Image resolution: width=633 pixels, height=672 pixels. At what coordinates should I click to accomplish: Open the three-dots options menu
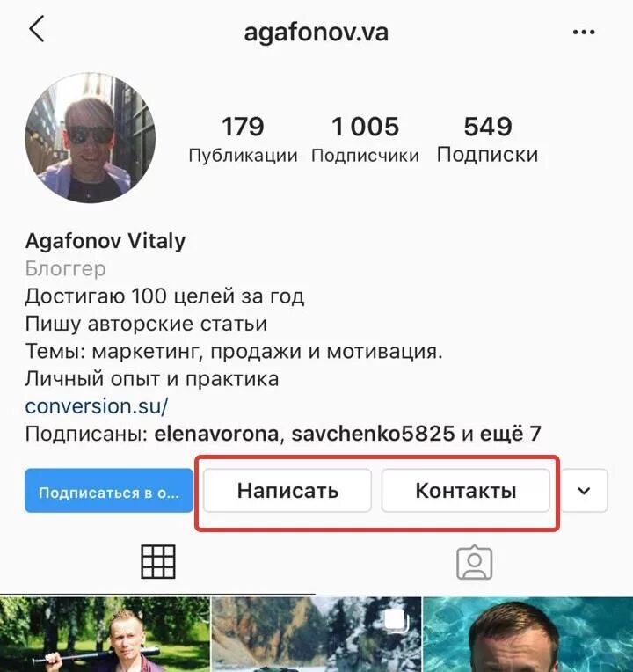click(x=584, y=32)
